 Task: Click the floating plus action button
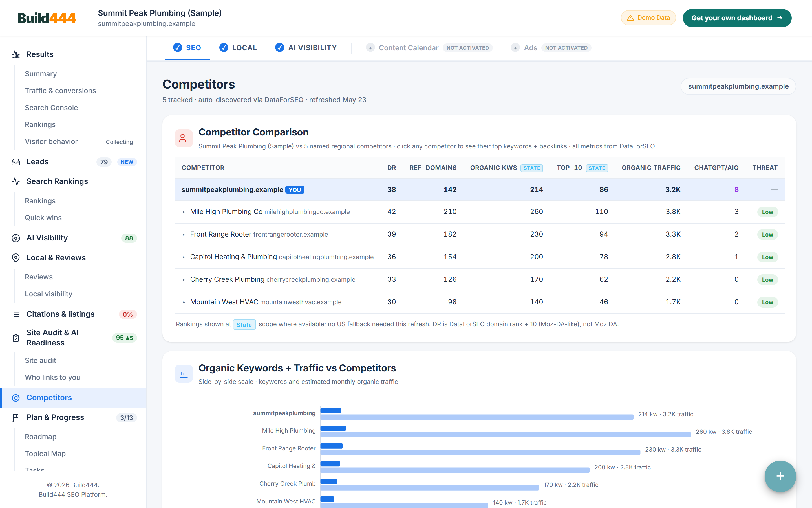(x=780, y=476)
